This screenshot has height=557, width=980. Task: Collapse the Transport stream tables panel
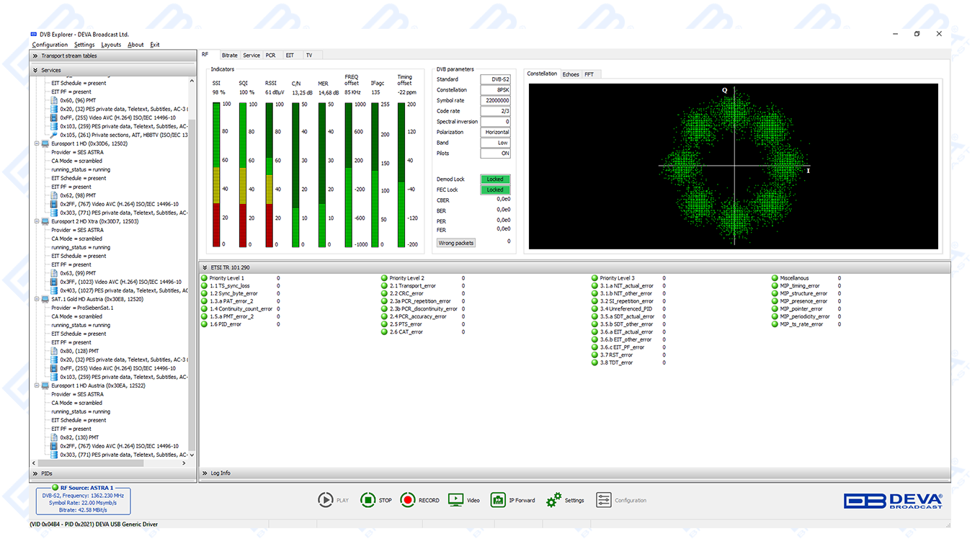point(35,56)
